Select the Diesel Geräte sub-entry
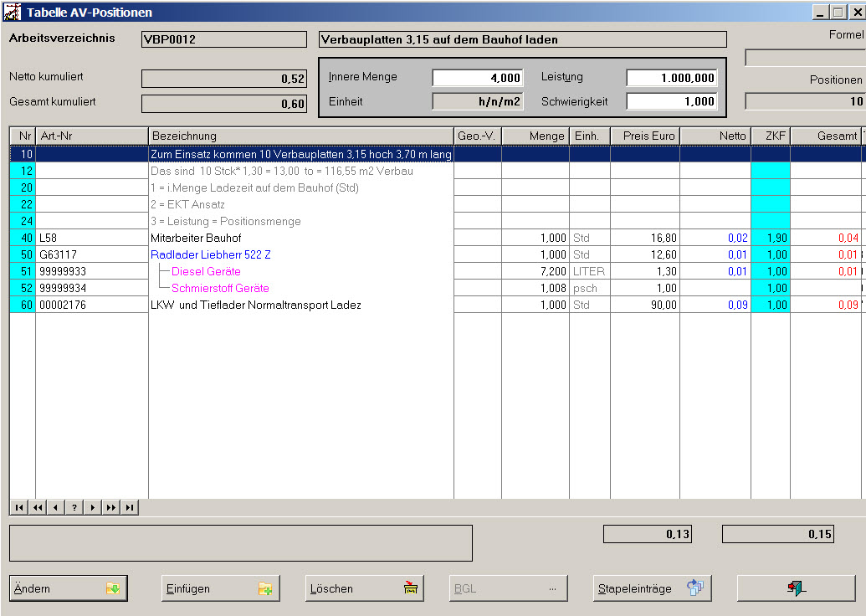Screen dimensions: 866x616 pos(206,272)
